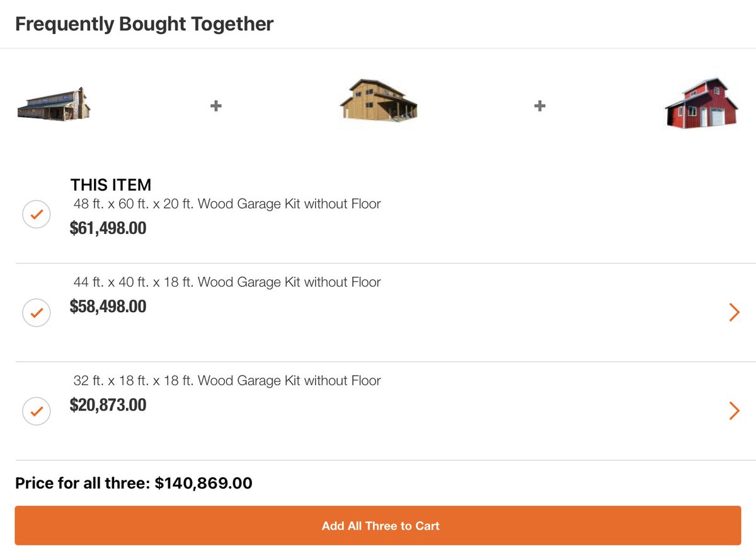Screen dimensions: 756x558
Task: Open the 44 ft. x 40 ft. garage kit title
Action: pyautogui.click(x=227, y=282)
